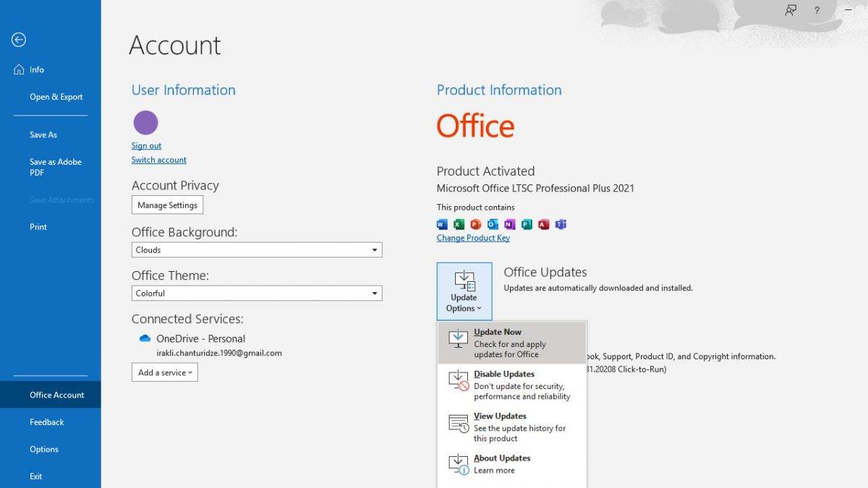The height and width of the screenshot is (488, 868).
Task: Click the Word icon in product contains row
Action: coord(441,224)
